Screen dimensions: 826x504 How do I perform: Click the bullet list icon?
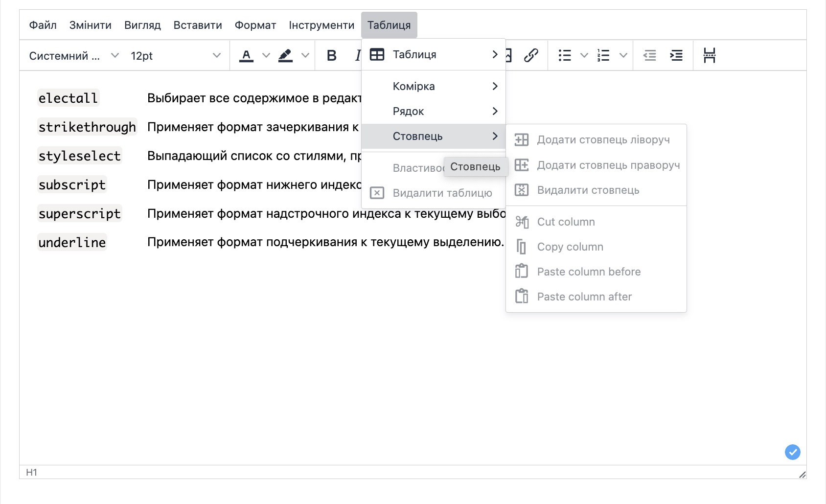tap(565, 56)
